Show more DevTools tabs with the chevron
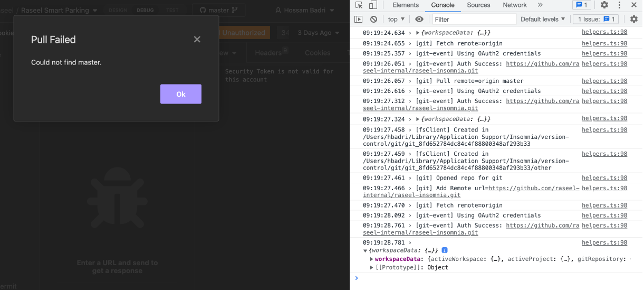 click(540, 5)
